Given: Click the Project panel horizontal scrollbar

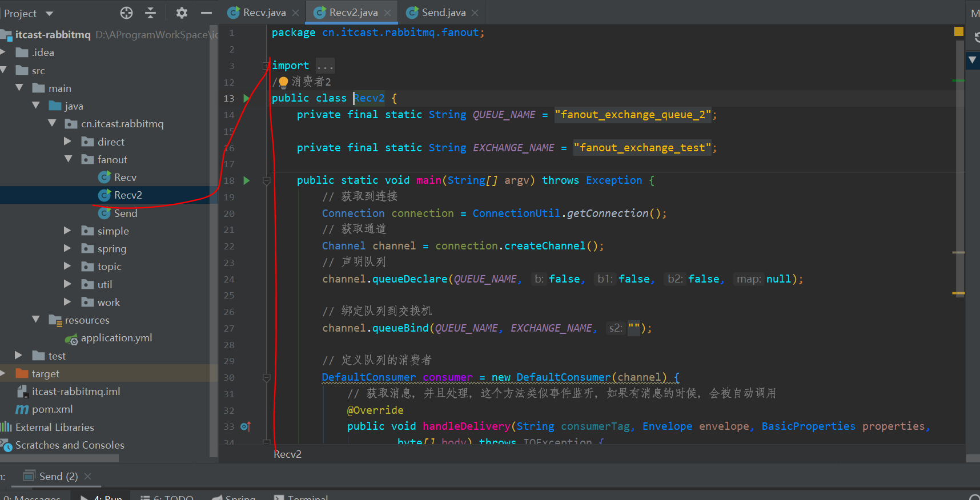Looking at the screenshot, I should [x=59, y=458].
